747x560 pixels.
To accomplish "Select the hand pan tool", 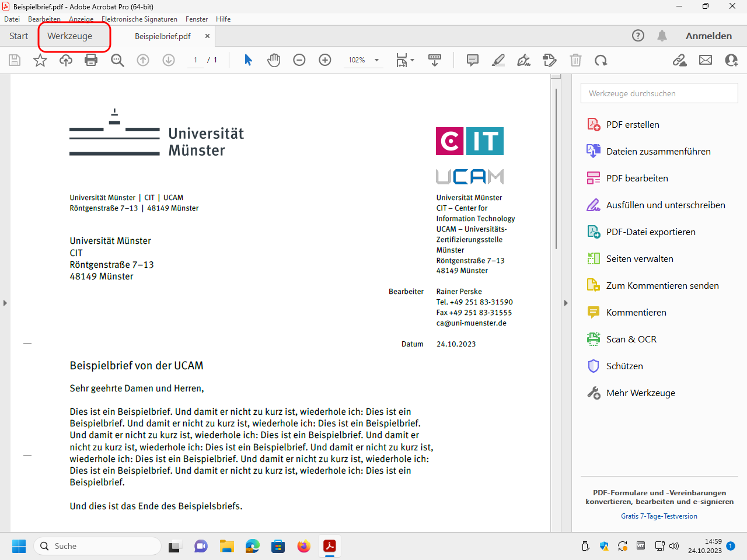I will click(274, 60).
